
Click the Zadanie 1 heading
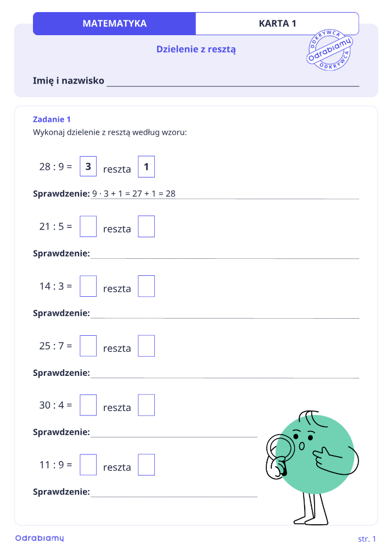pos(52,119)
